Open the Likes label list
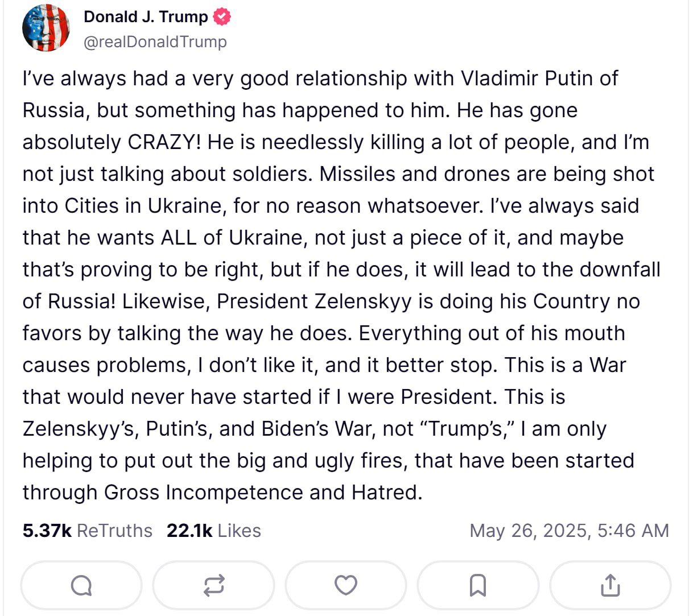This screenshot has width=693, height=616. click(239, 531)
